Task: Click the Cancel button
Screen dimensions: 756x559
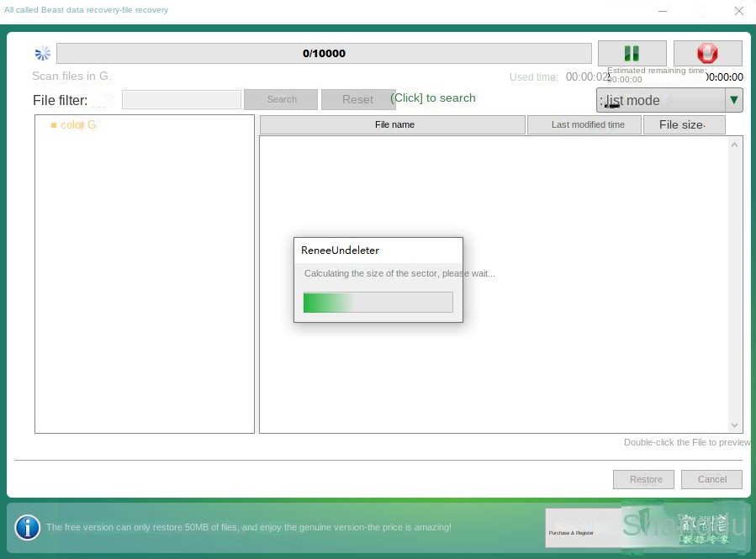Action: click(711, 479)
